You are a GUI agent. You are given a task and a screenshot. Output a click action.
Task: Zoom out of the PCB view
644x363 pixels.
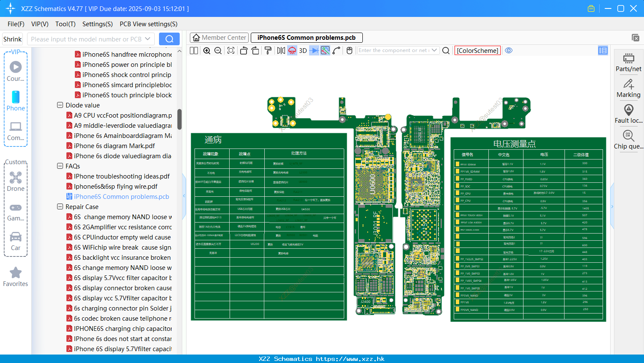[x=218, y=50]
